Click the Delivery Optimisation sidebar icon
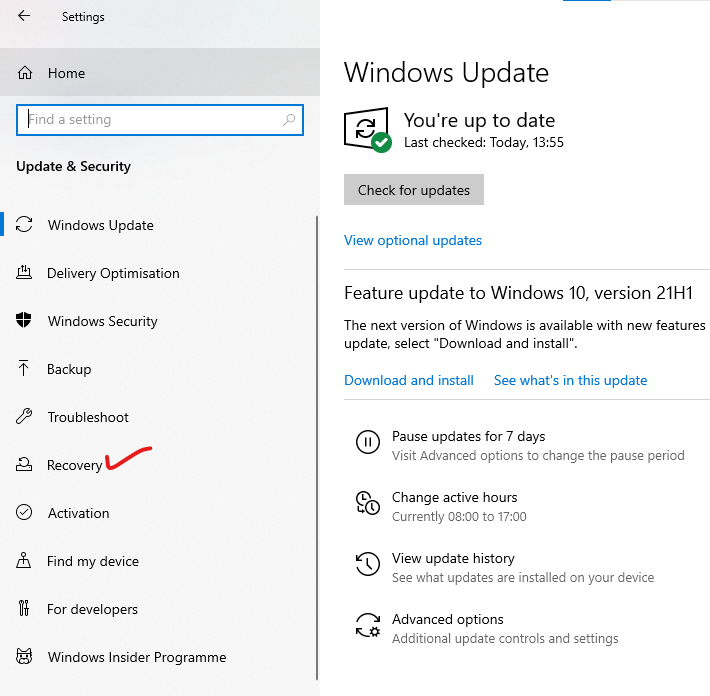The image size is (710, 696). click(x=24, y=273)
